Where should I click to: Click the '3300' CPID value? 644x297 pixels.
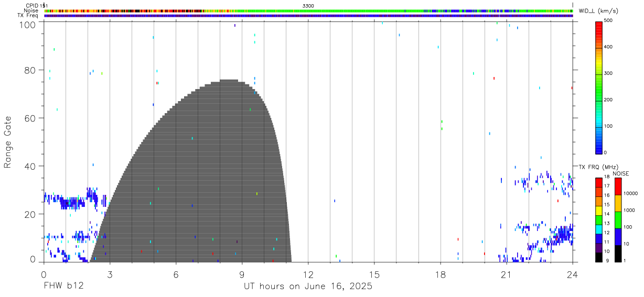pos(308,5)
